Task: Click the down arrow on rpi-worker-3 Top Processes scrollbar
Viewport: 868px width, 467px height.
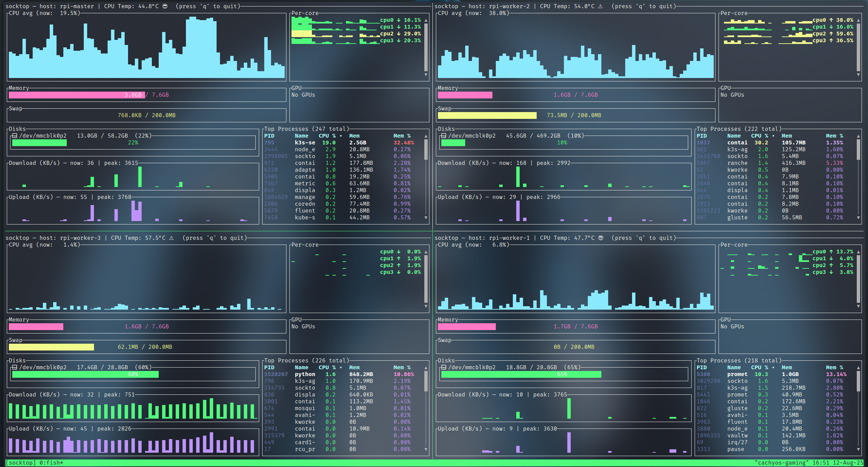Action: (425, 449)
